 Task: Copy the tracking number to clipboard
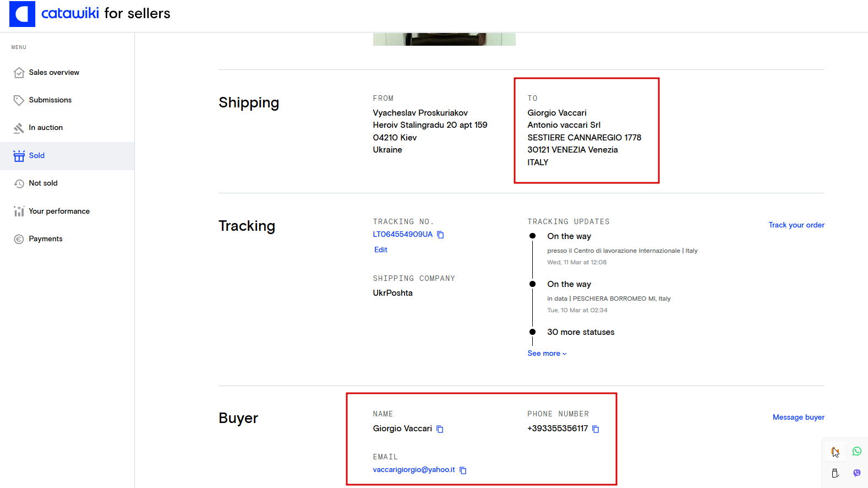tap(440, 235)
